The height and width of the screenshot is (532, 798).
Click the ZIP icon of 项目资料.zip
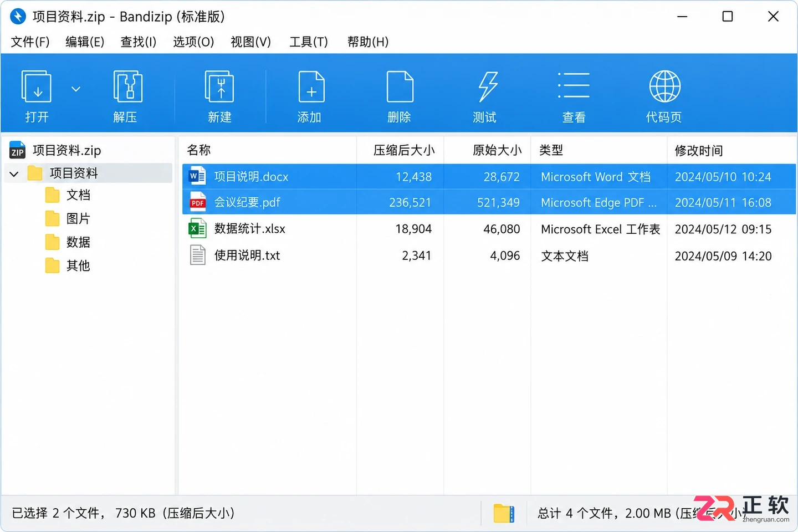18,150
